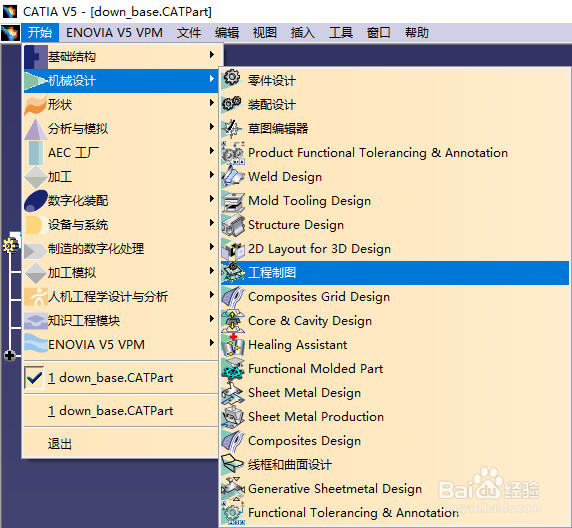Expand the 基础结构 submenu arrow
The image size is (572, 528).
tap(211, 55)
